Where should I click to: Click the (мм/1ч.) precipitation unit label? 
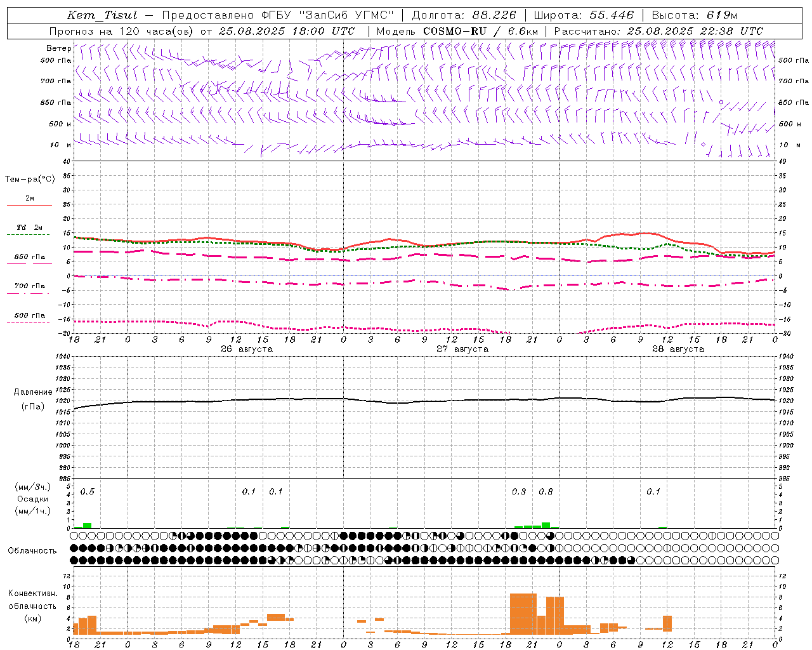(x=32, y=511)
